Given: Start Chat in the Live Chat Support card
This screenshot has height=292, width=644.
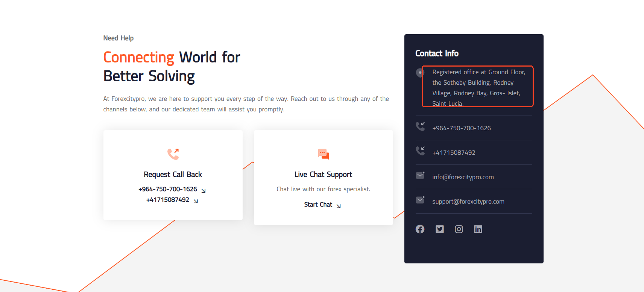Looking at the screenshot, I should (x=323, y=205).
